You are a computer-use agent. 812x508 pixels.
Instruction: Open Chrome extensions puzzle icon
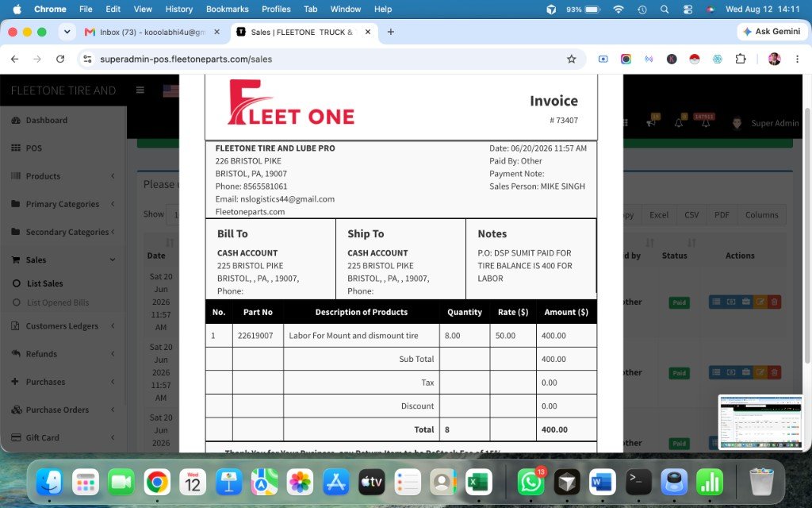[741, 59]
